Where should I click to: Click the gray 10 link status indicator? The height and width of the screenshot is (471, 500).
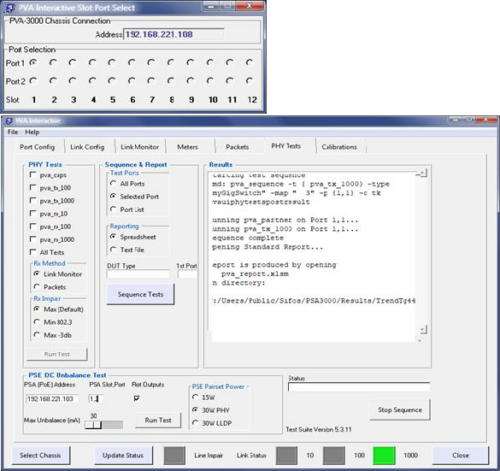pyautogui.click(x=287, y=455)
